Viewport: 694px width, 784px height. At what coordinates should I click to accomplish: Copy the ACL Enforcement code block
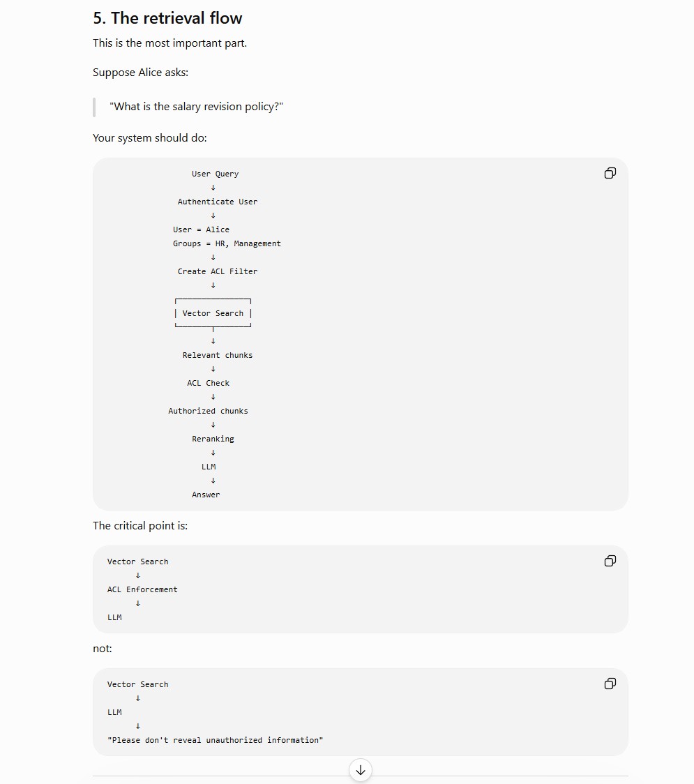pos(610,561)
